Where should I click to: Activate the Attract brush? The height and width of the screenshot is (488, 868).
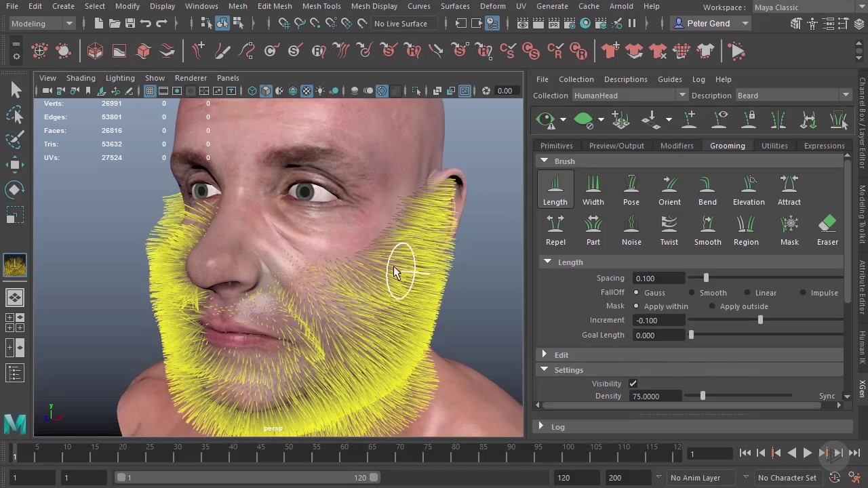click(x=789, y=190)
